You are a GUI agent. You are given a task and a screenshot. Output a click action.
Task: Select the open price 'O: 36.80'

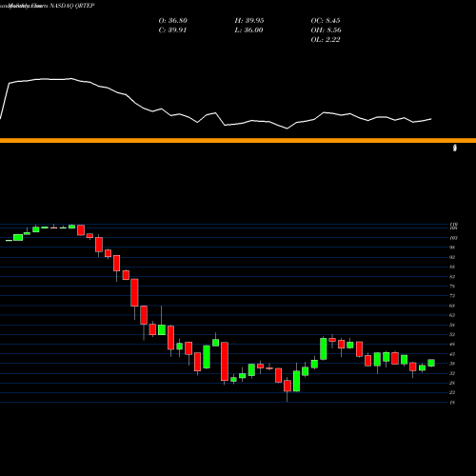pyautogui.click(x=173, y=20)
